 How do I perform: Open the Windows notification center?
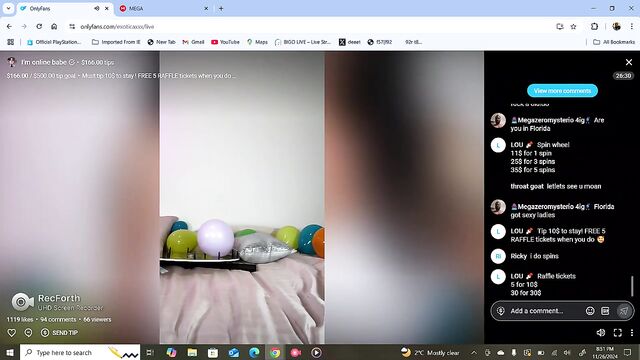point(627,353)
